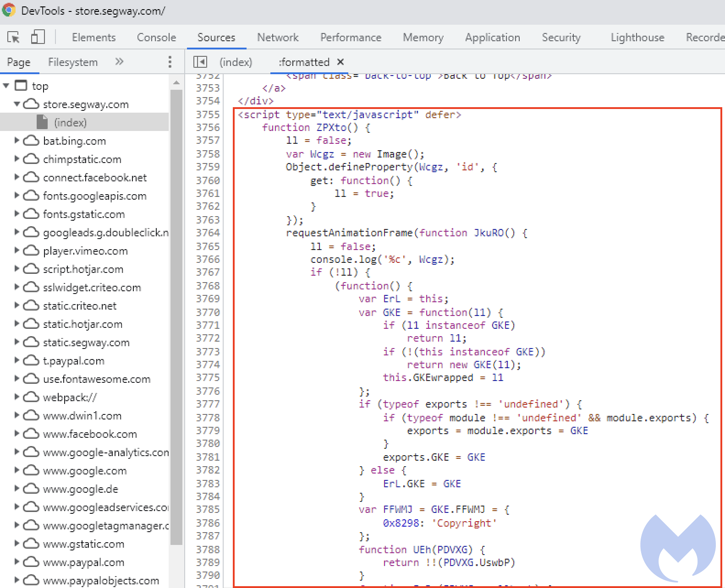Click the www.googletagmanager.com cloud icon
Screen dimensions: 725x588
(31, 525)
